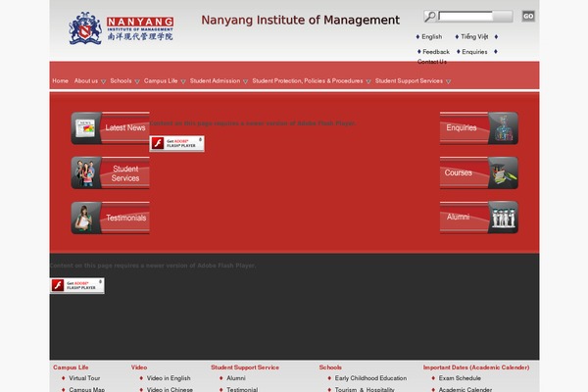Screen dimensions: 588x392
Task: Click the Video footer heading
Action: [x=139, y=367]
